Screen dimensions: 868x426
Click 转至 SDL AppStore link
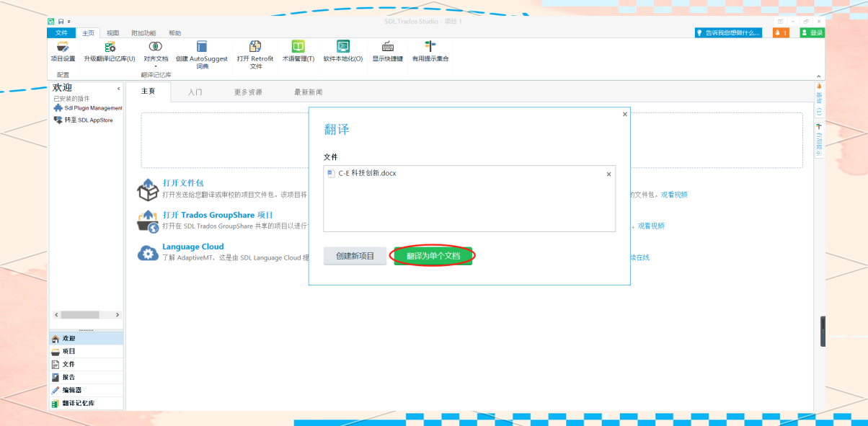pos(84,120)
